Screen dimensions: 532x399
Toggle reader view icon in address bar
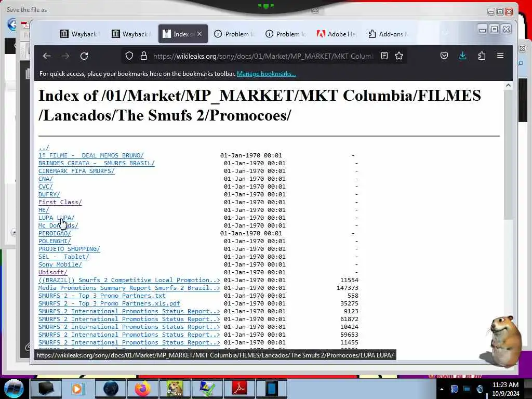click(x=384, y=56)
